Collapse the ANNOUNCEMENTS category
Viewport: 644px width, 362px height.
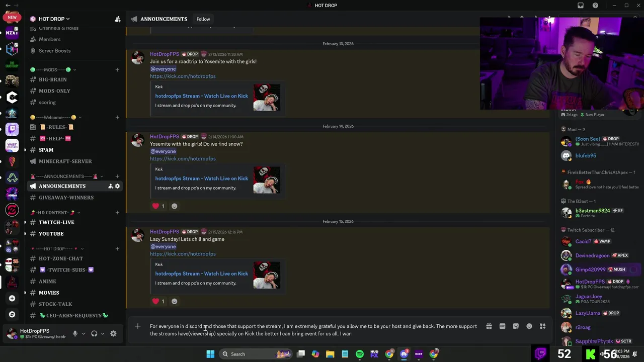pyautogui.click(x=67, y=176)
